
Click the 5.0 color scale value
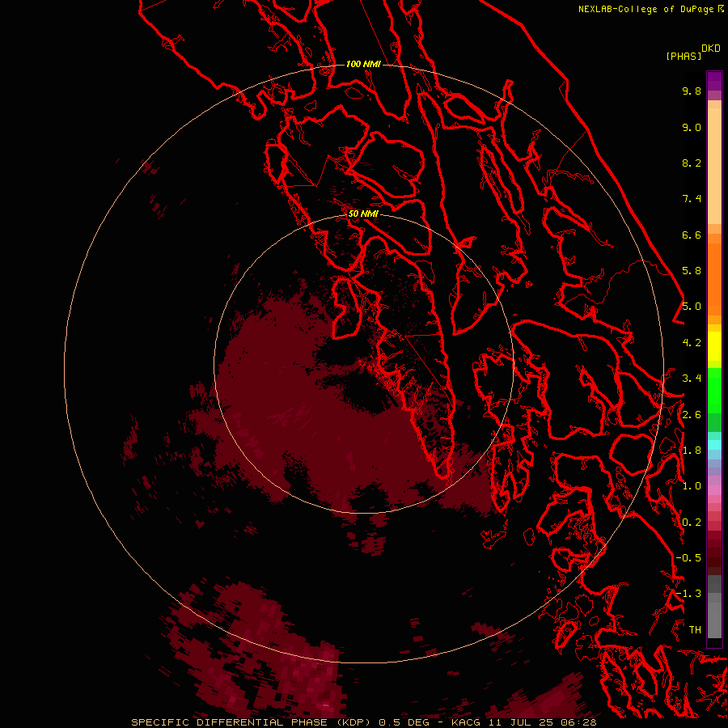tap(692, 307)
